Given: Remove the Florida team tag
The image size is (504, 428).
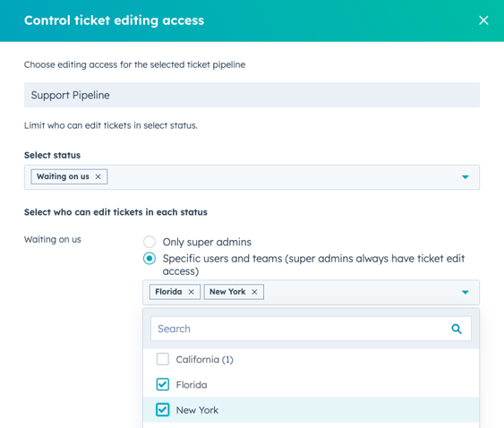Looking at the screenshot, I should point(191,292).
